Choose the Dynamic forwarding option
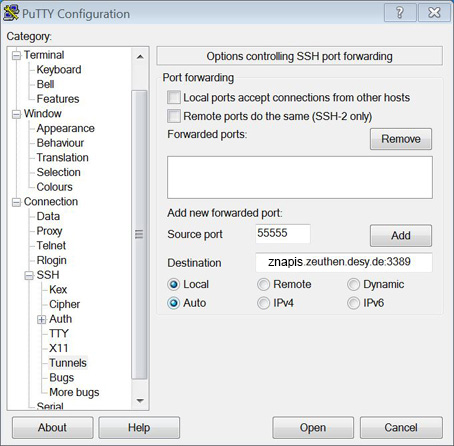 coord(353,285)
